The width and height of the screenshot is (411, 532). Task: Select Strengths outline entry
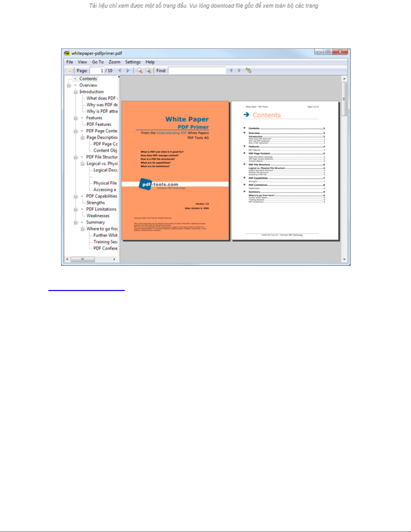click(96, 203)
